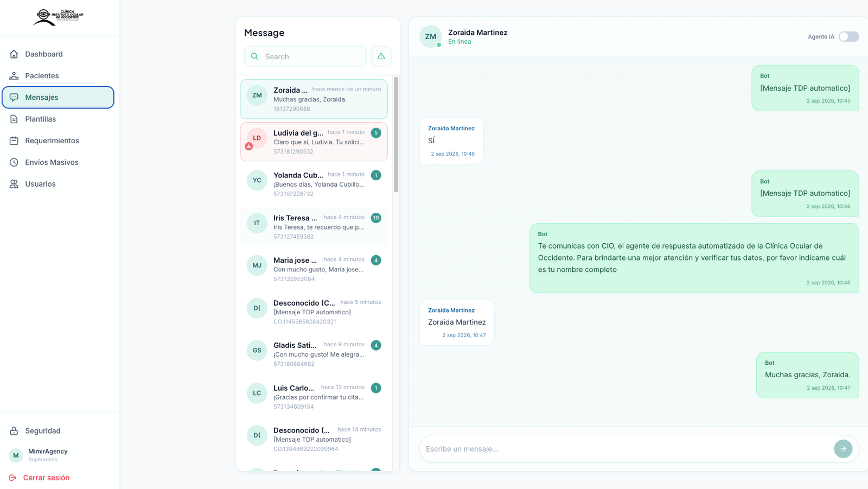This screenshot has height=489, width=868.
Task: Click the clinic logo in sidebar
Action: [59, 17]
